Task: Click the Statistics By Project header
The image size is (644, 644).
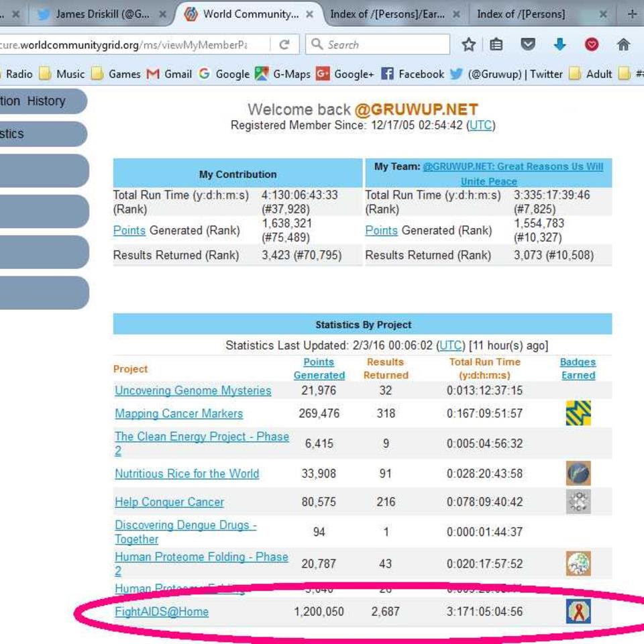Action: pos(363,325)
